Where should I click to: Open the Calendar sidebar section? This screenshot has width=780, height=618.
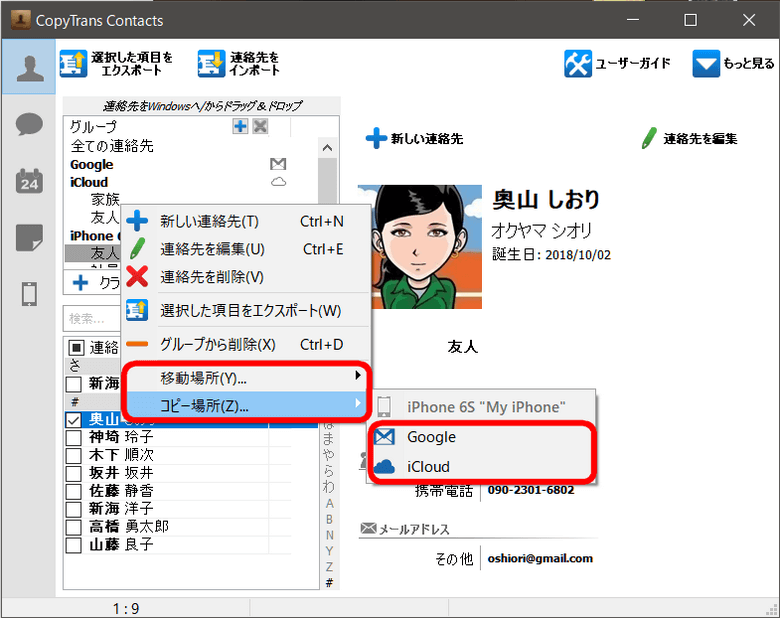(x=29, y=181)
